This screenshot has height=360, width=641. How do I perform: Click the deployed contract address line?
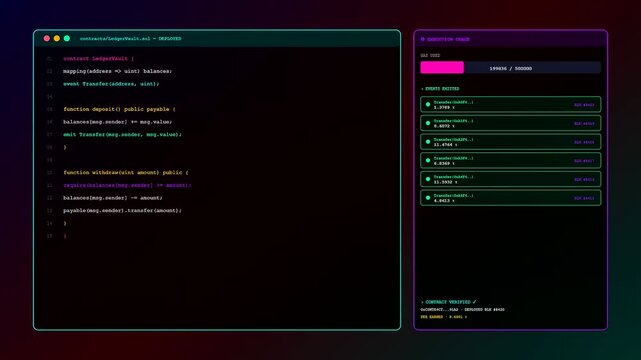tap(462, 310)
